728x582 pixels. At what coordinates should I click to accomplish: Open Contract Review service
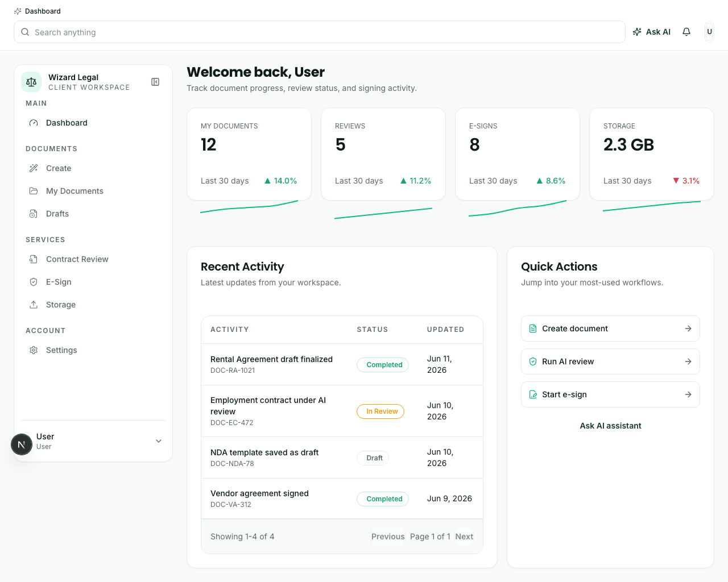coord(93,259)
